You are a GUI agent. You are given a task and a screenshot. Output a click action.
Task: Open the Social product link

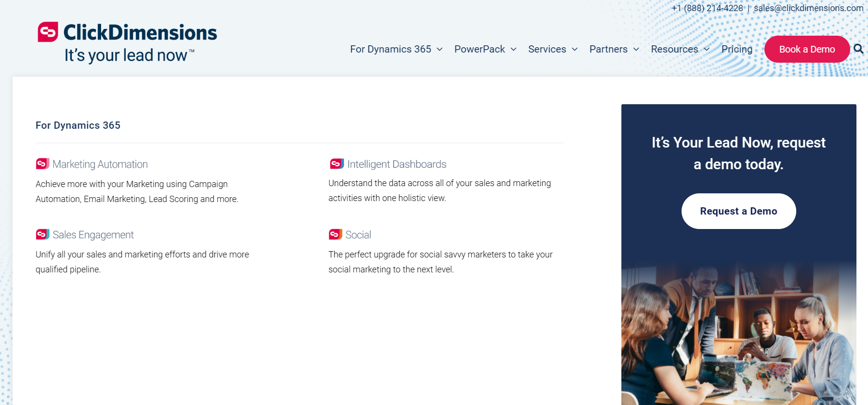click(358, 235)
